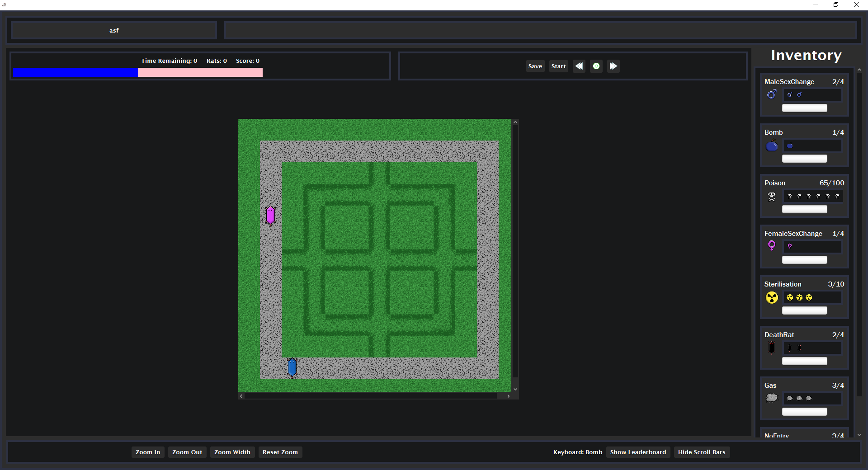Click the Sterilisation item slot row
This screenshot has height=470, width=868.
pyautogui.click(x=812, y=297)
